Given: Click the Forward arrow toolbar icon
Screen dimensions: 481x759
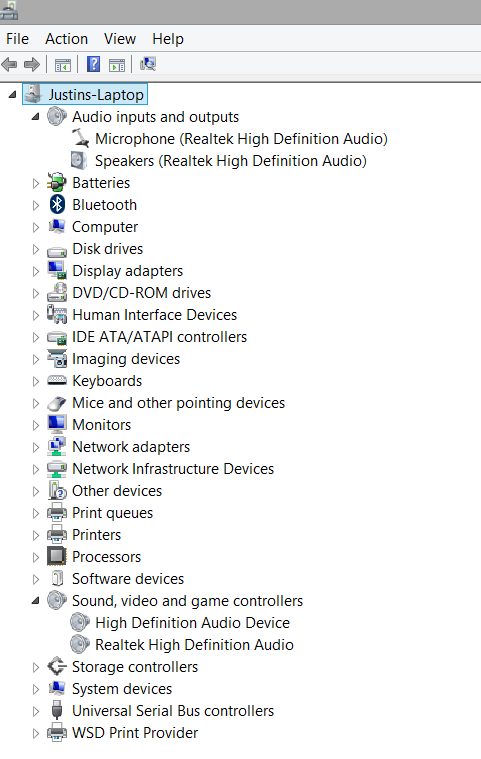Looking at the screenshot, I should (32, 64).
